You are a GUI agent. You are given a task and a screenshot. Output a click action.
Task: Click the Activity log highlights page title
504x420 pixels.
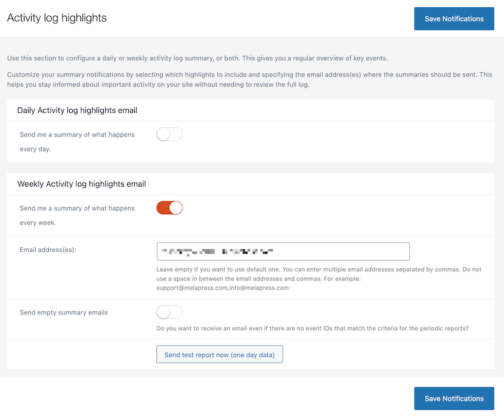(57, 17)
